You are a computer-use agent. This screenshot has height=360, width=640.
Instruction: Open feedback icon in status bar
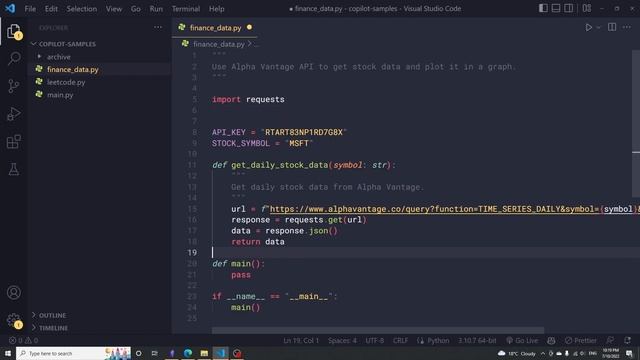pos(610,340)
